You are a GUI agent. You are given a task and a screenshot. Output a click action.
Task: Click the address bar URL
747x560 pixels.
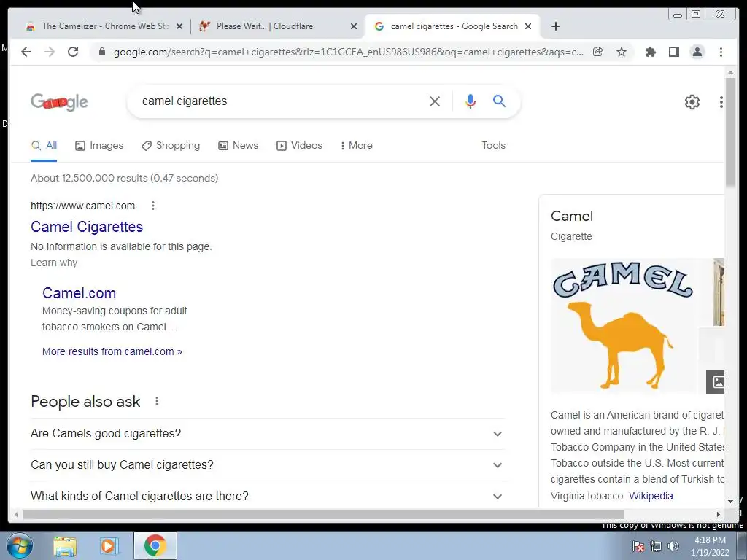click(348, 52)
